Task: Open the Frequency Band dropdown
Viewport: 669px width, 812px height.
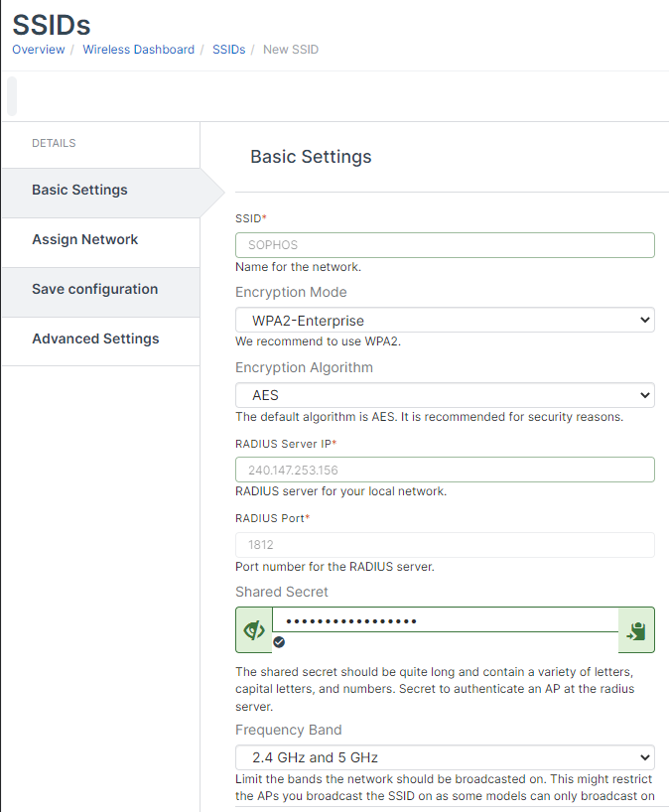Action: click(x=445, y=756)
